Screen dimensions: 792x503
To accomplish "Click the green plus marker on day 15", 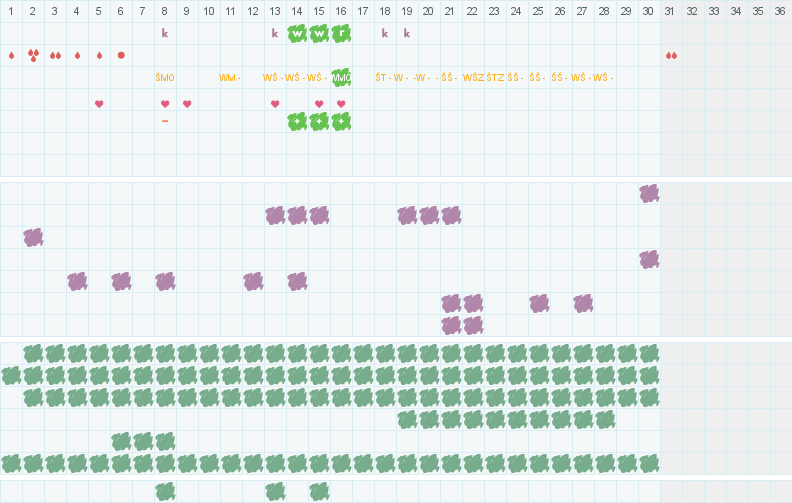I will [x=319, y=121].
